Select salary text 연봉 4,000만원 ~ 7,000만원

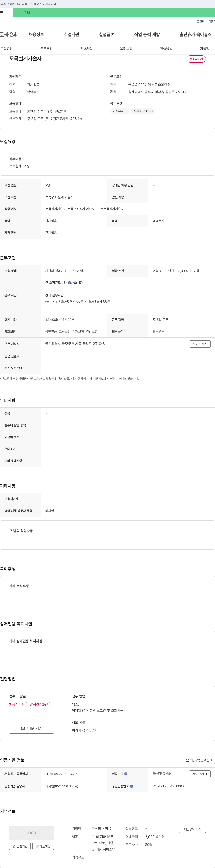click(x=149, y=85)
